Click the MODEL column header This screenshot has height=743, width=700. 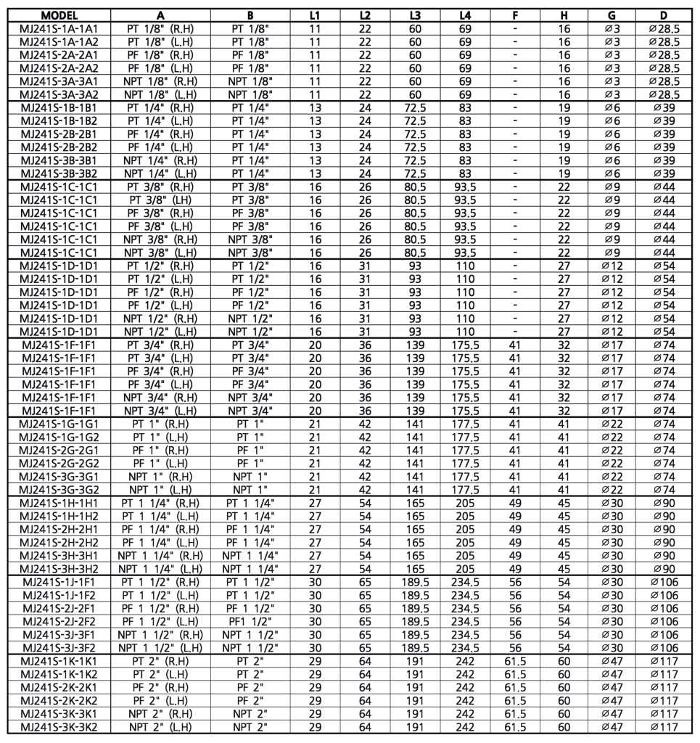tap(59, 16)
